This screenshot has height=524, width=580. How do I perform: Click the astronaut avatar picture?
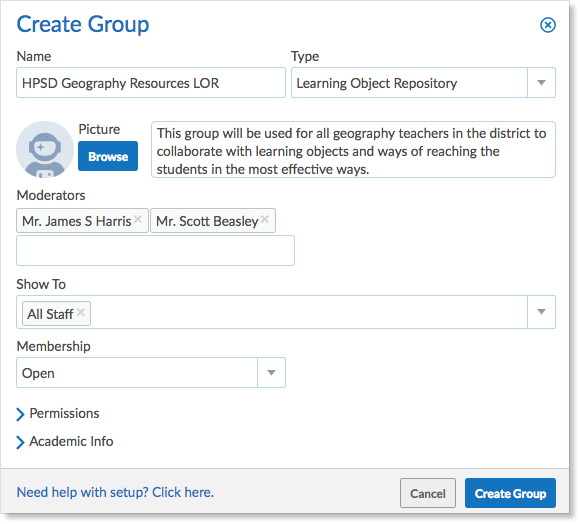45,149
